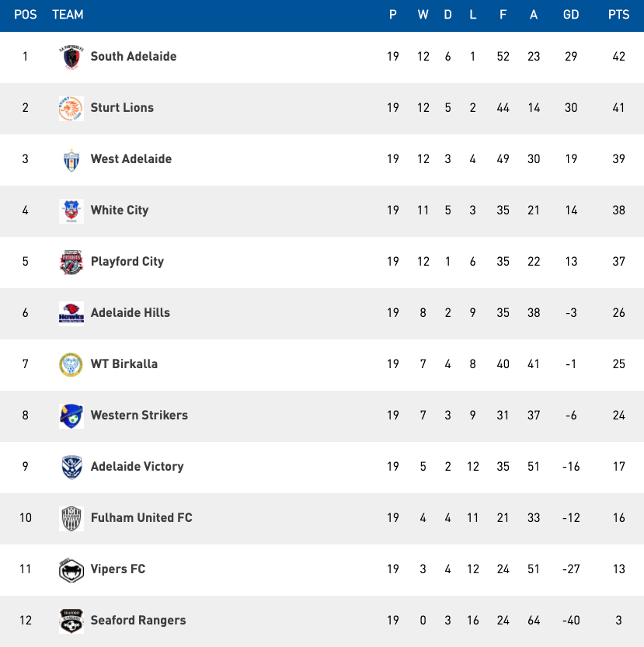Click the GD column header
The image size is (644, 647).
click(x=571, y=15)
